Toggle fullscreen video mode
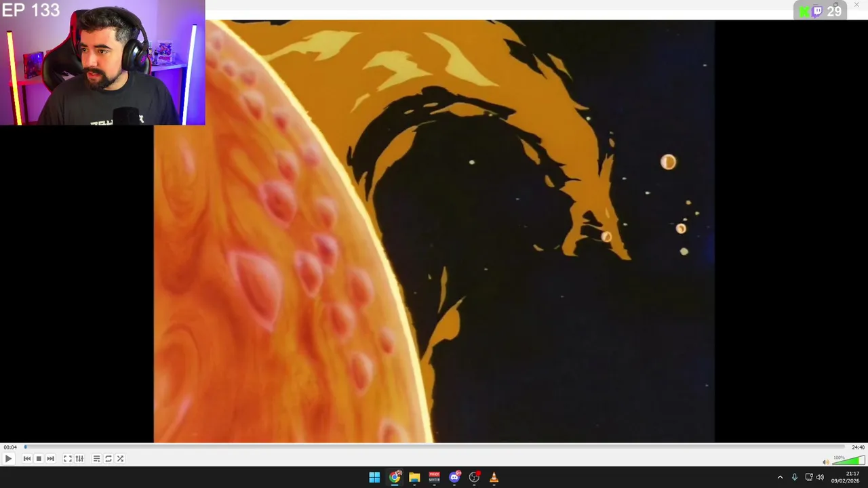Viewport: 868px width, 488px height. click(x=68, y=459)
